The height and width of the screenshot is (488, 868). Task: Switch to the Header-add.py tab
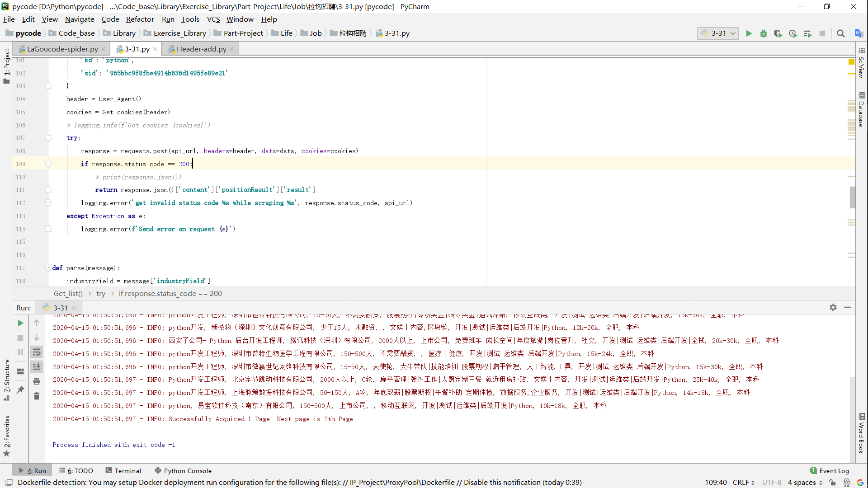coord(201,49)
